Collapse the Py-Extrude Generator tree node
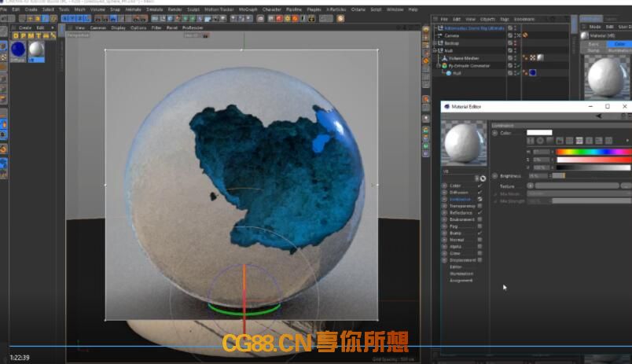The width and height of the screenshot is (632, 364). coord(439,66)
